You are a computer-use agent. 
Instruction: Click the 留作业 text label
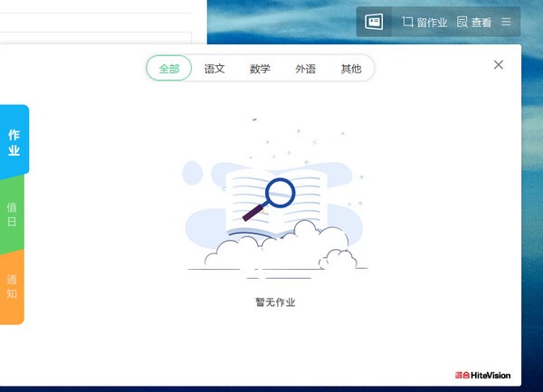pos(432,22)
